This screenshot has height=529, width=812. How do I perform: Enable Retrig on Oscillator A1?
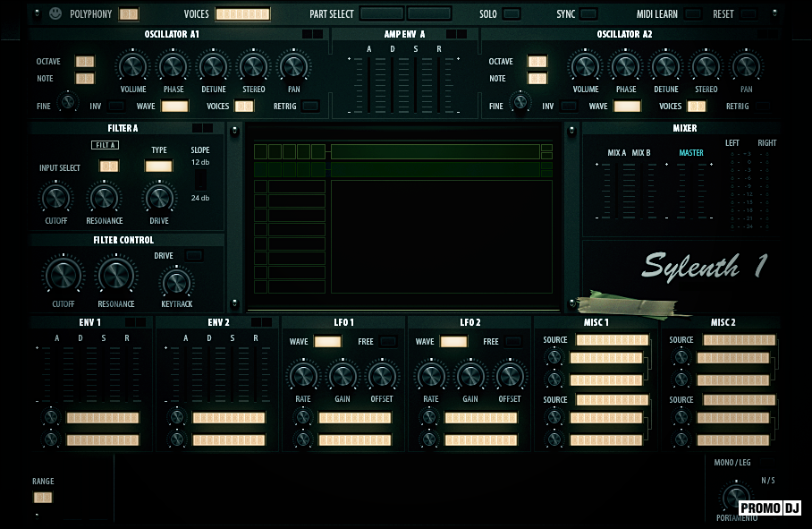(309, 106)
